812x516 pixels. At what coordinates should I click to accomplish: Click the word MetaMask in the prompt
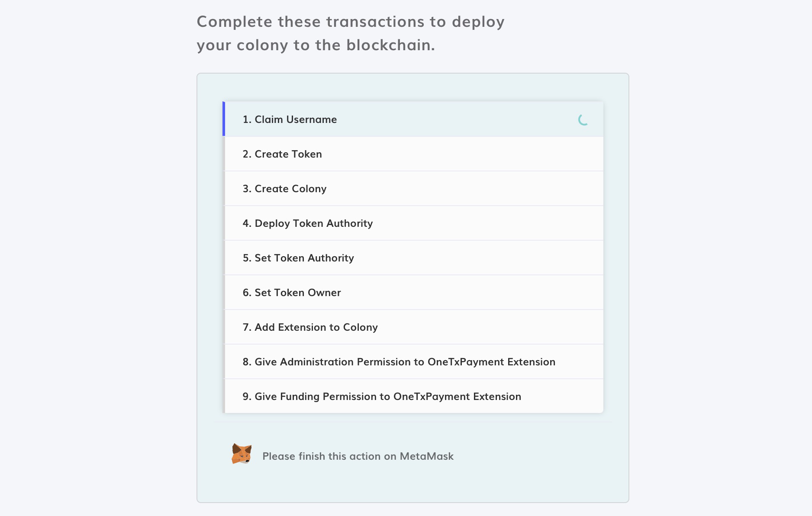(426, 456)
